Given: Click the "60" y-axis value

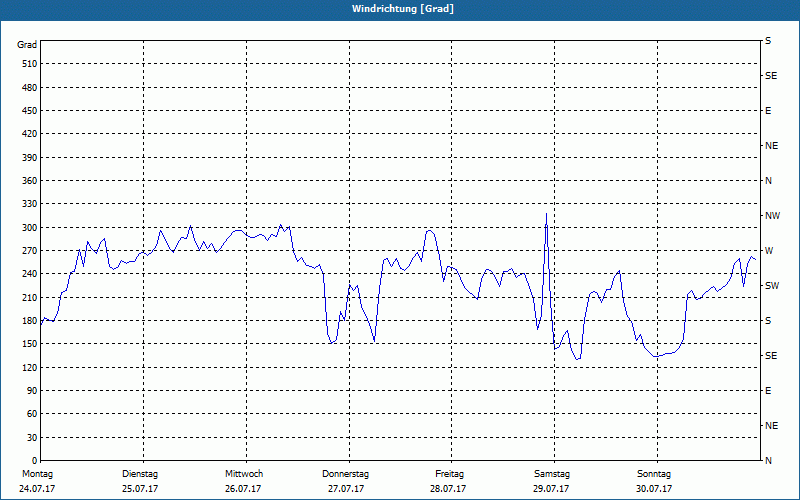Looking at the screenshot, I should [32, 414].
